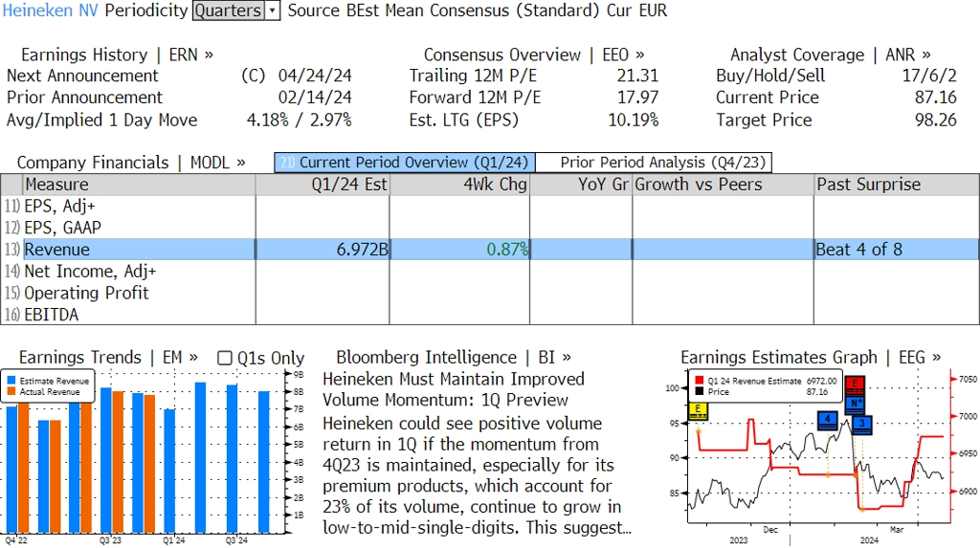
Task: Toggle the Q1s Only checkbox
Action: (224, 358)
